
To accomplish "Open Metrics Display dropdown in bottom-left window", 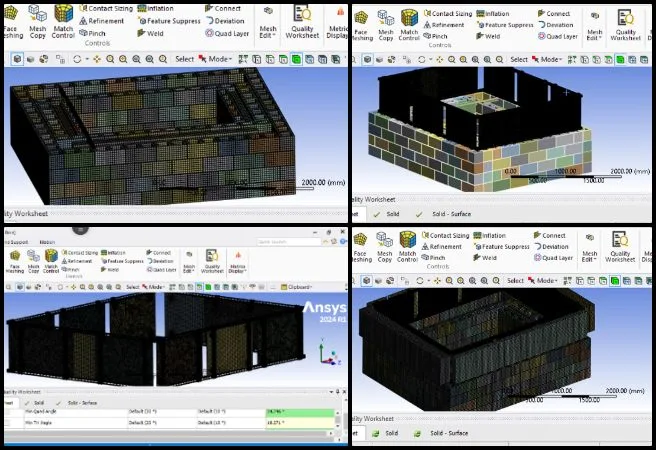I will point(238,262).
